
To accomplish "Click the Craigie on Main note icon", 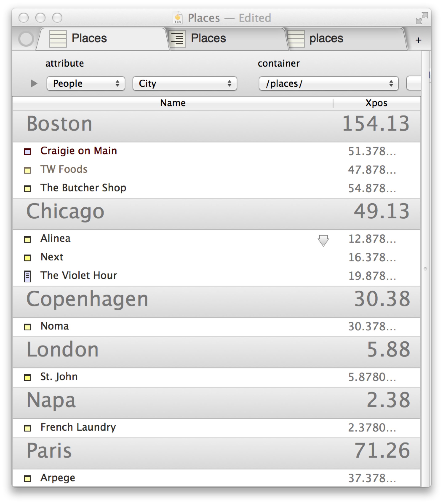I will [27, 151].
